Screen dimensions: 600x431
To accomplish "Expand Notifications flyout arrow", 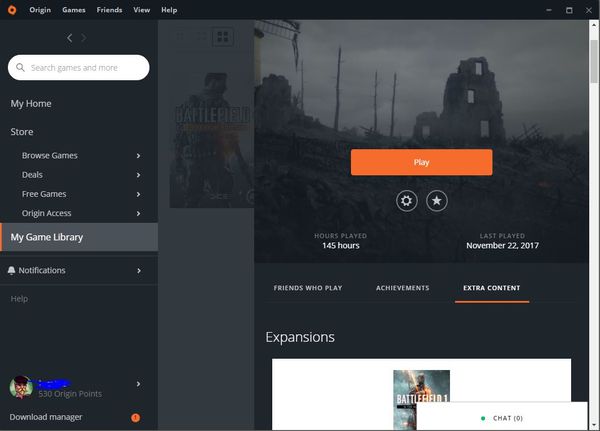I will click(139, 271).
